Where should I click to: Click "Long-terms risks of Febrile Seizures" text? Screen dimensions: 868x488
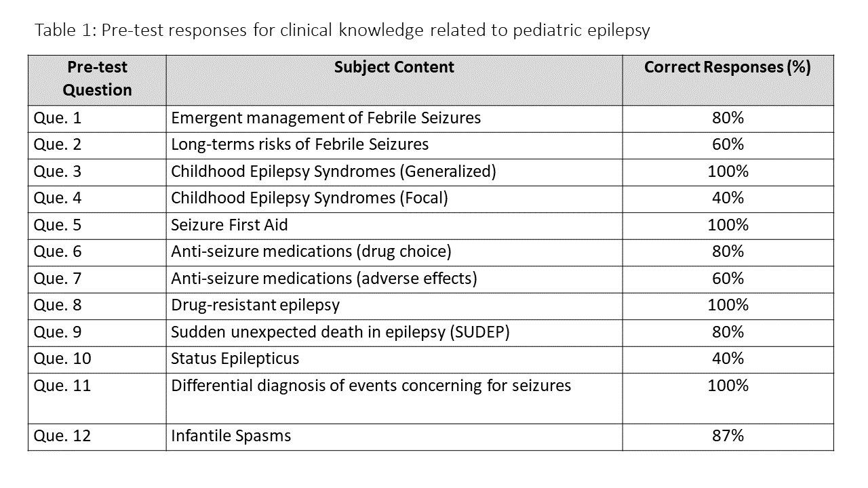point(300,144)
